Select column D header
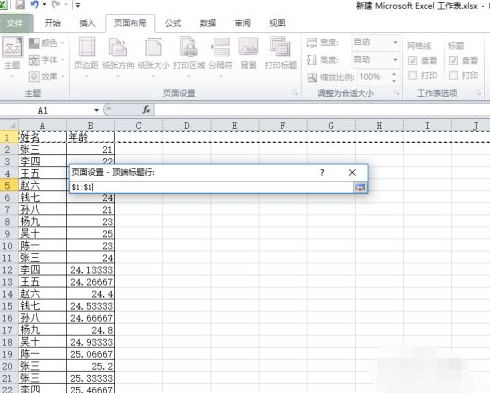The height and width of the screenshot is (393, 490). pos(187,126)
